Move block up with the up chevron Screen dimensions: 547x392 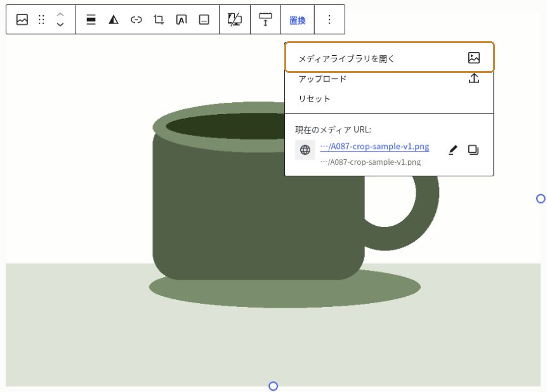pos(60,15)
